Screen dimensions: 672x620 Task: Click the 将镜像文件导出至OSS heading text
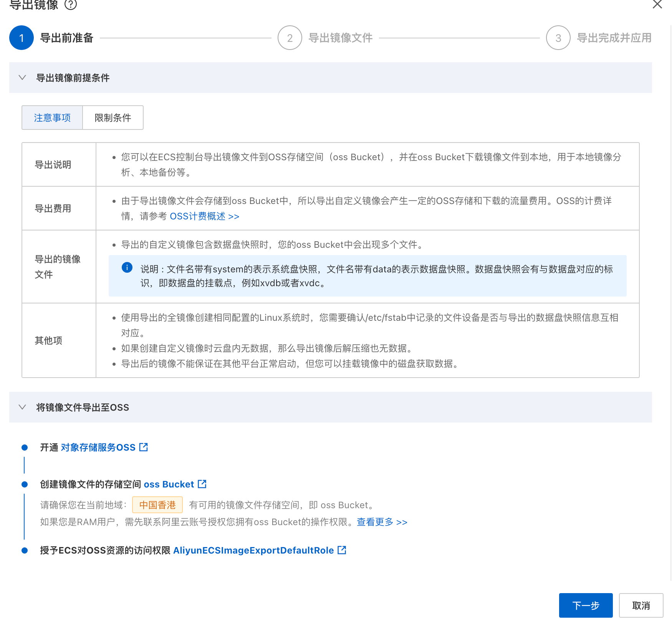click(83, 408)
